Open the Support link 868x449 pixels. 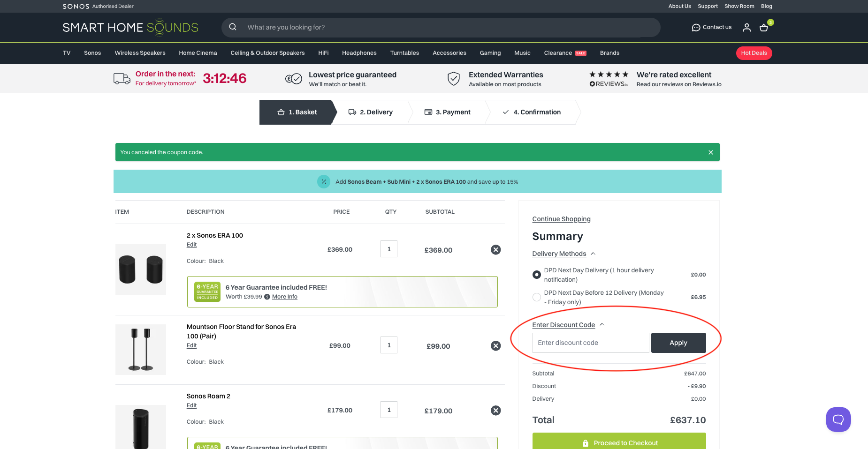[x=708, y=6]
